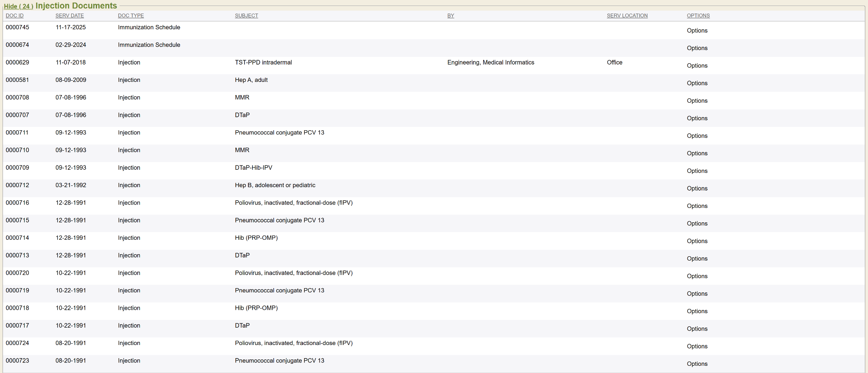868x373 pixels.
Task: Open Options for Hep B adolescent or pediatric
Action: click(697, 188)
